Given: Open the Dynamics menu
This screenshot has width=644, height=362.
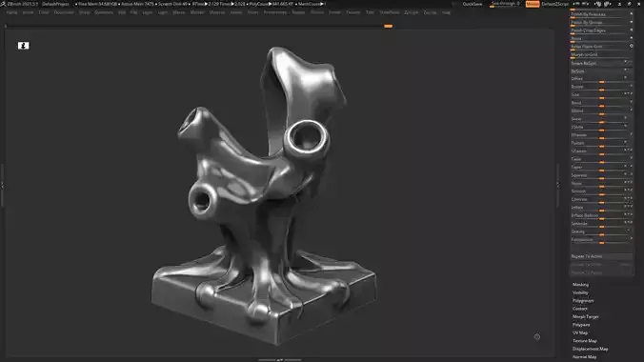Looking at the screenshot, I should coord(104,12).
